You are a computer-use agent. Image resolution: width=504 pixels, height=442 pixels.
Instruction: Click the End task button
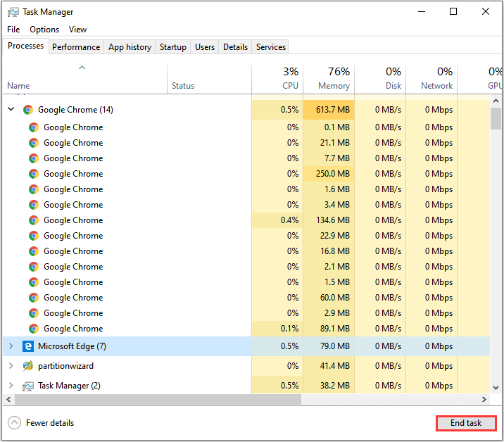pos(466,423)
